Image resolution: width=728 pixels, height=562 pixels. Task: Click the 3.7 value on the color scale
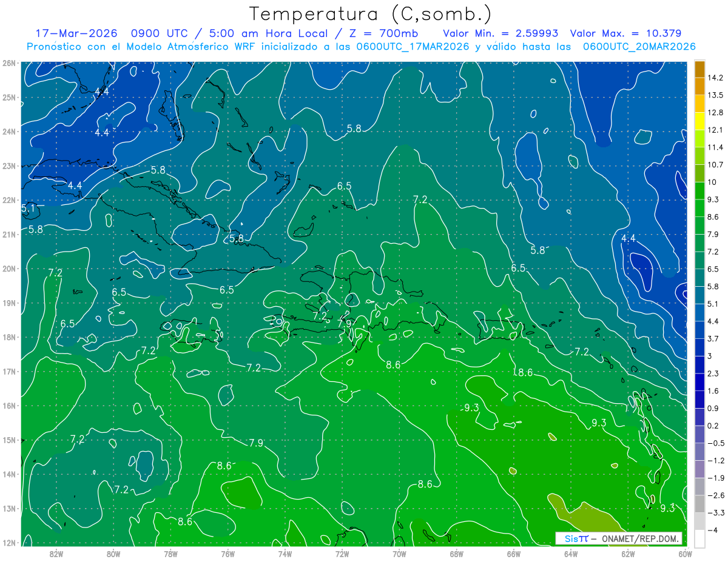tap(713, 339)
